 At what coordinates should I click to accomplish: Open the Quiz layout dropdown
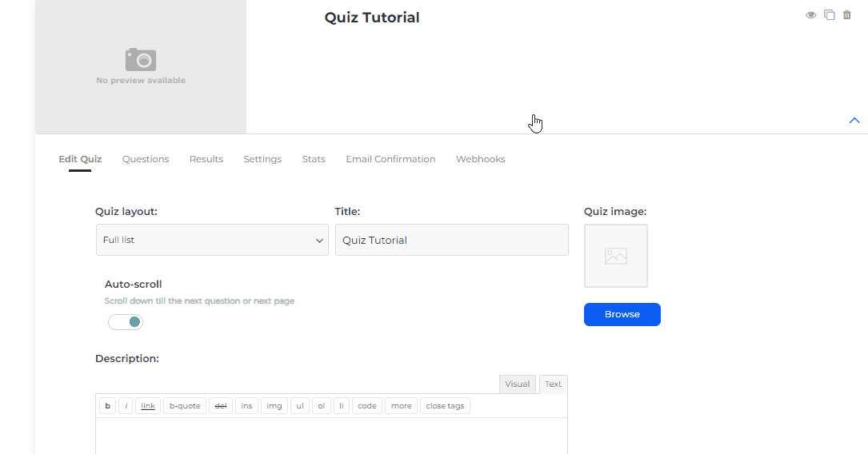coord(212,240)
